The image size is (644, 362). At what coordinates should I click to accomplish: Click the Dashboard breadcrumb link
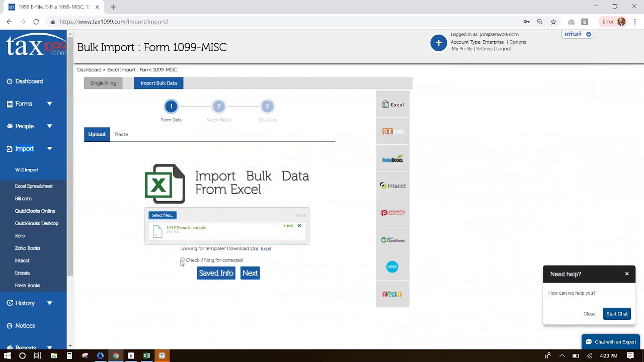pos(89,70)
